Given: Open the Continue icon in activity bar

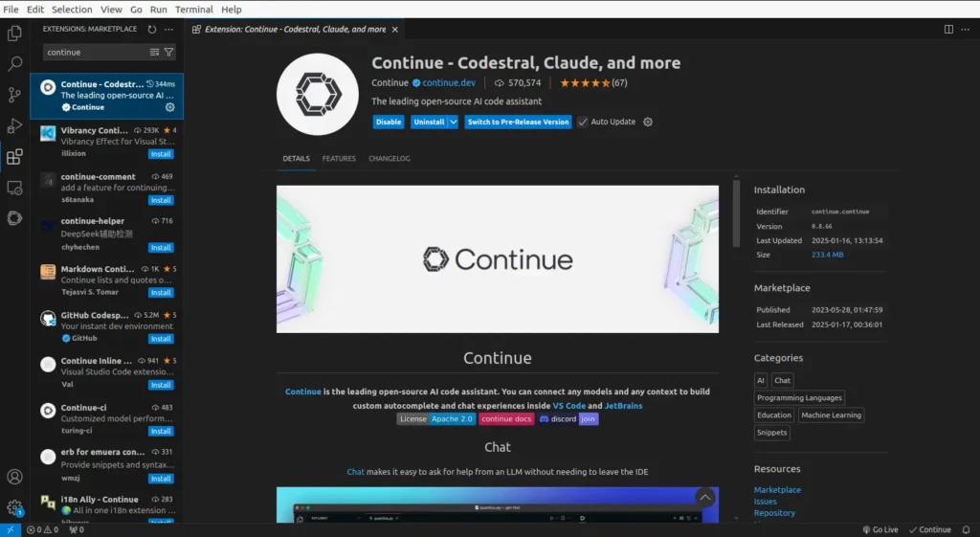Looking at the screenshot, I should [x=14, y=218].
